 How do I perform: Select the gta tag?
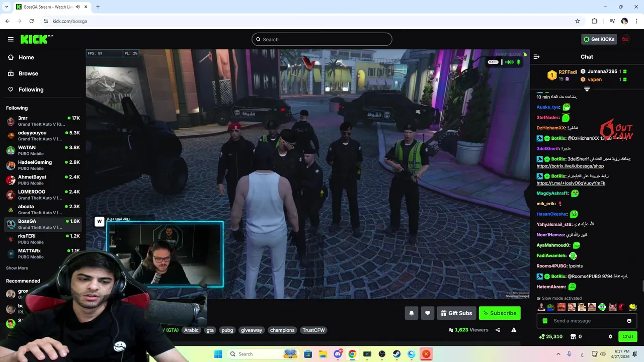(x=210, y=330)
